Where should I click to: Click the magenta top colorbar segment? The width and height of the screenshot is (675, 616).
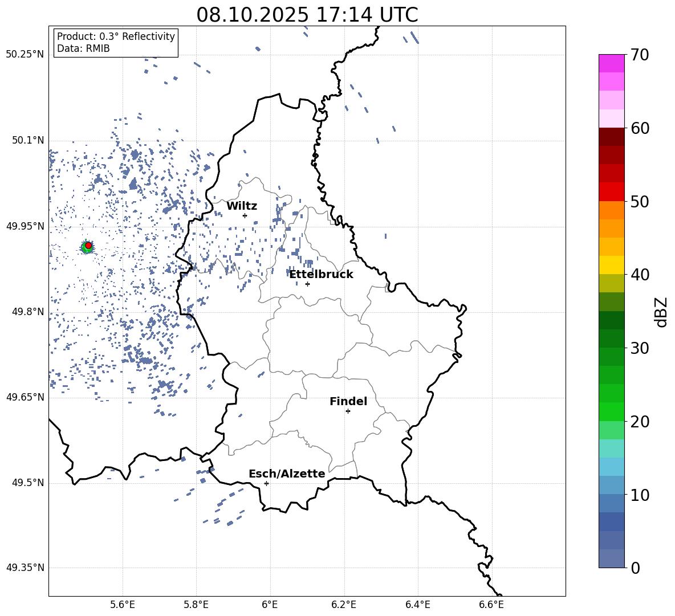611,63
